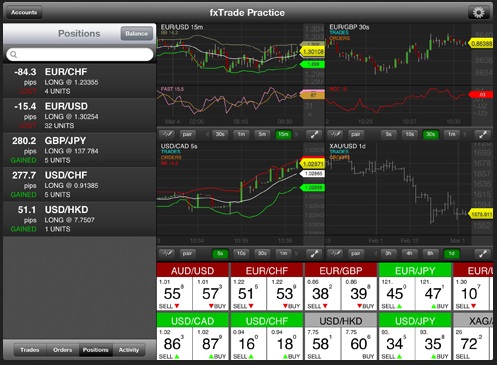Switch USD/CAD chart to 10s timeframe
The width and height of the screenshot is (497, 365).
241,253
